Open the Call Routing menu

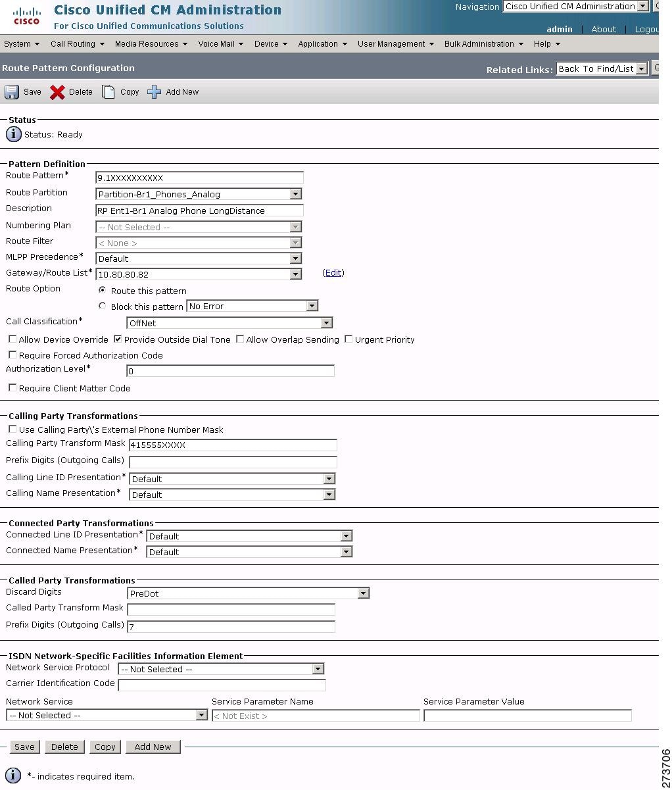pos(78,44)
